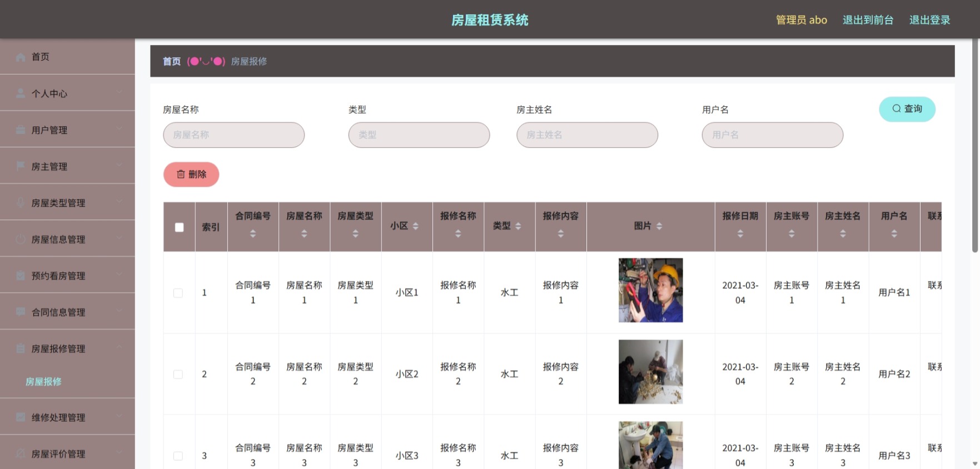This screenshot has width=980, height=469.
Task: Sort table by 合同编号 column arrows
Action: (x=253, y=234)
